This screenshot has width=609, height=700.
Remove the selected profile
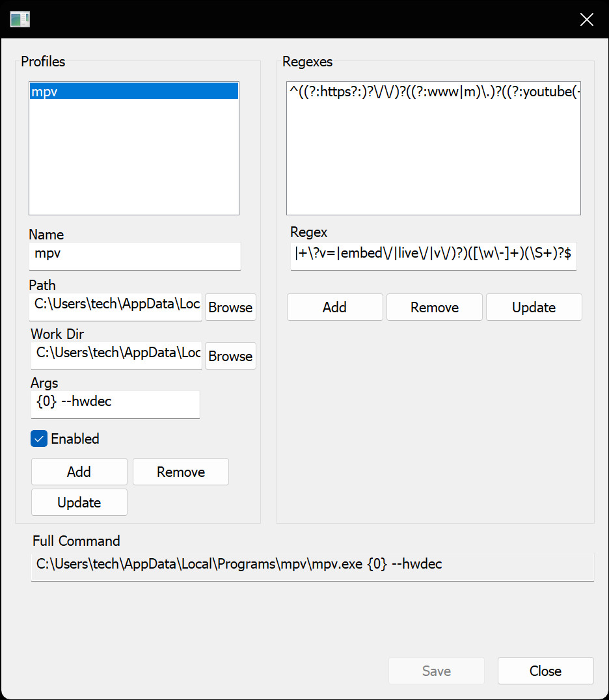pos(181,472)
